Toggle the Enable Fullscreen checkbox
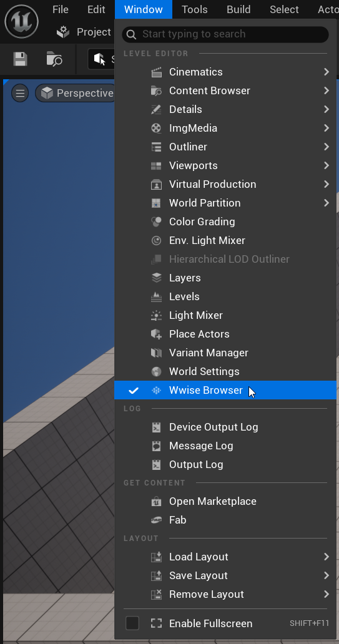Viewport: 339px width, 644px height. point(132,623)
